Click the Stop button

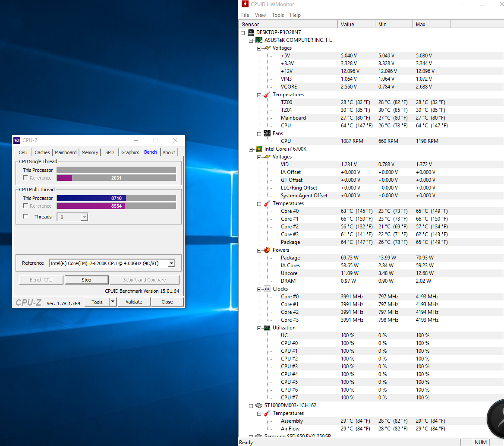86,280
